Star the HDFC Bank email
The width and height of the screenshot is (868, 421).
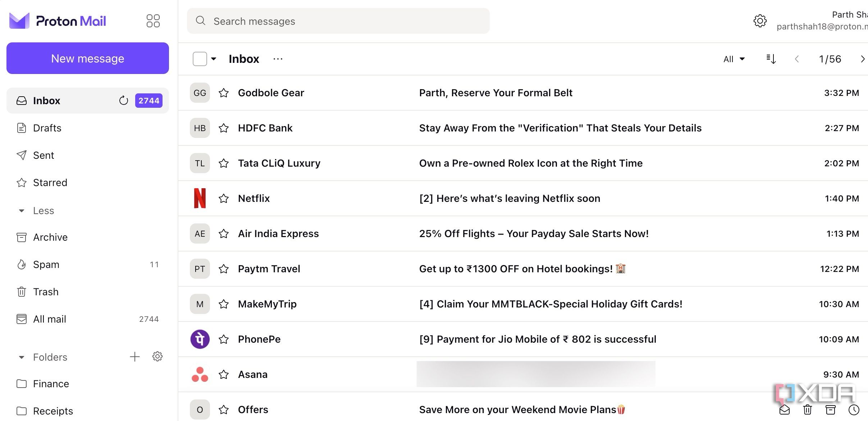tap(224, 128)
